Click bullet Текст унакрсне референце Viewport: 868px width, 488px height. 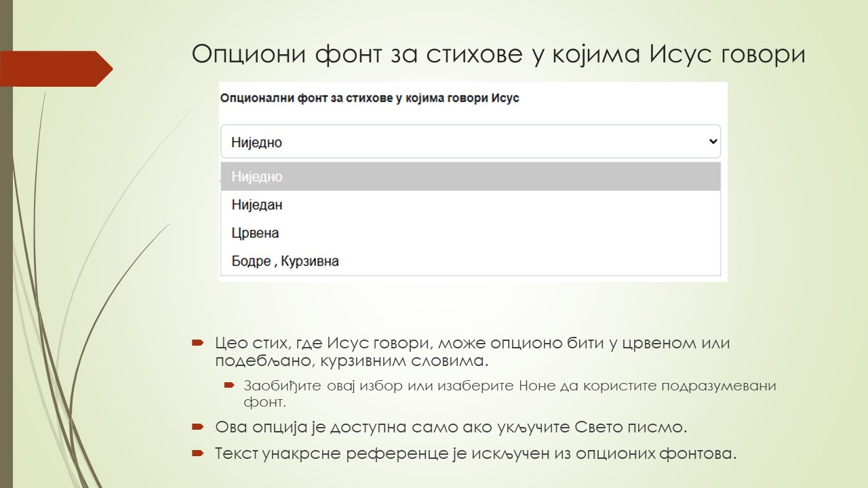coord(475,453)
